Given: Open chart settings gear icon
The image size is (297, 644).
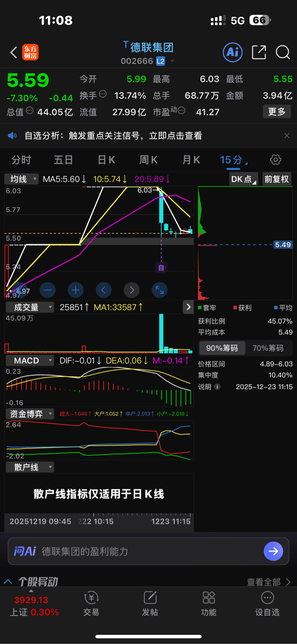Looking at the screenshot, I should pos(275,160).
